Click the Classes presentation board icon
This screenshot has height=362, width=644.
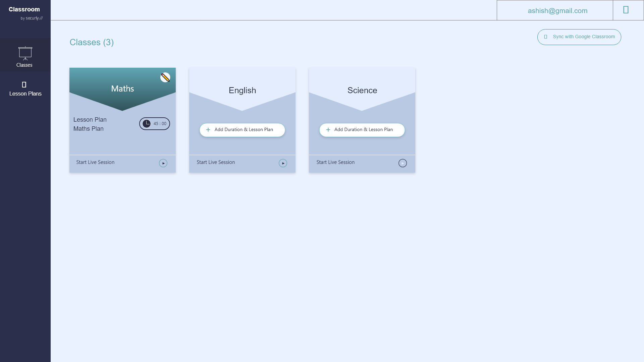(x=25, y=53)
